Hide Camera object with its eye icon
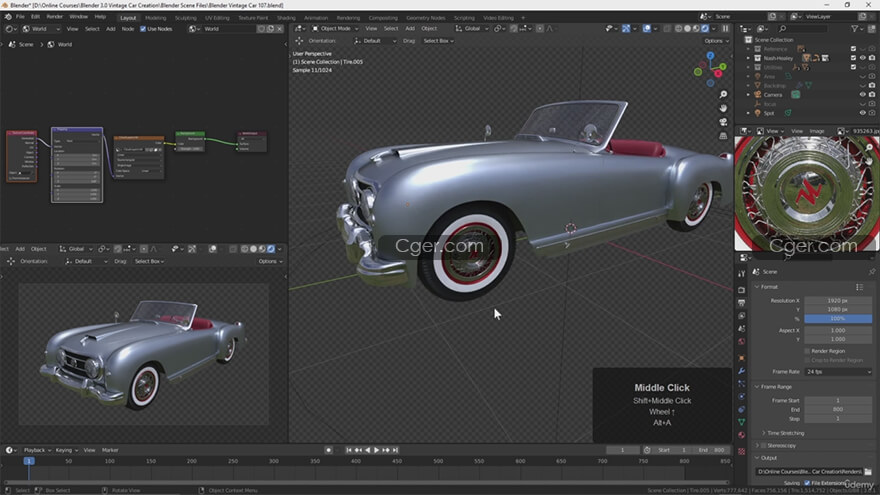The width and height of the screenshot is (880, 495). [x=863, y=95]
